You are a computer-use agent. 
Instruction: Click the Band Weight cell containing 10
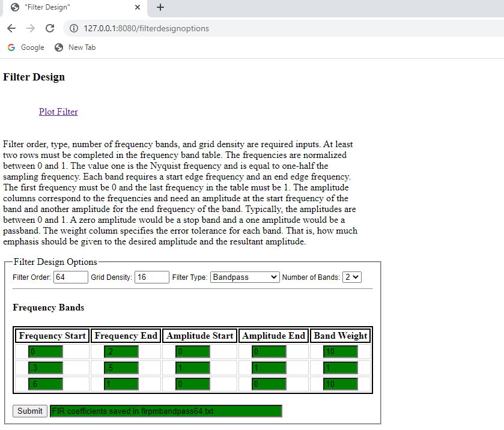[341, 351]
